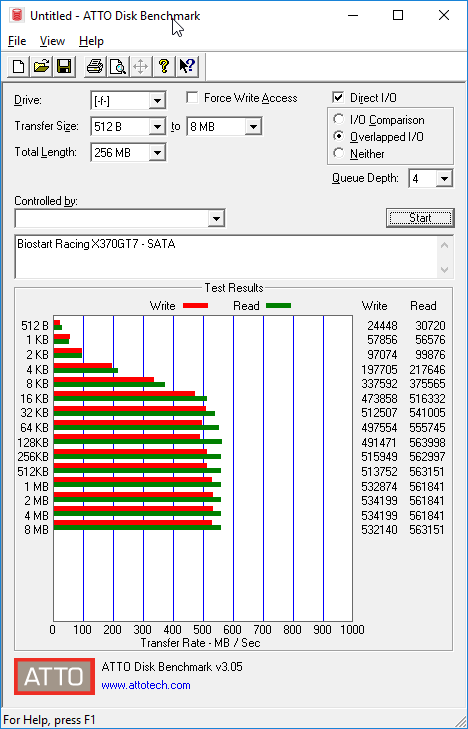
Task: Open the File menu
Action: tap(17, 41)
